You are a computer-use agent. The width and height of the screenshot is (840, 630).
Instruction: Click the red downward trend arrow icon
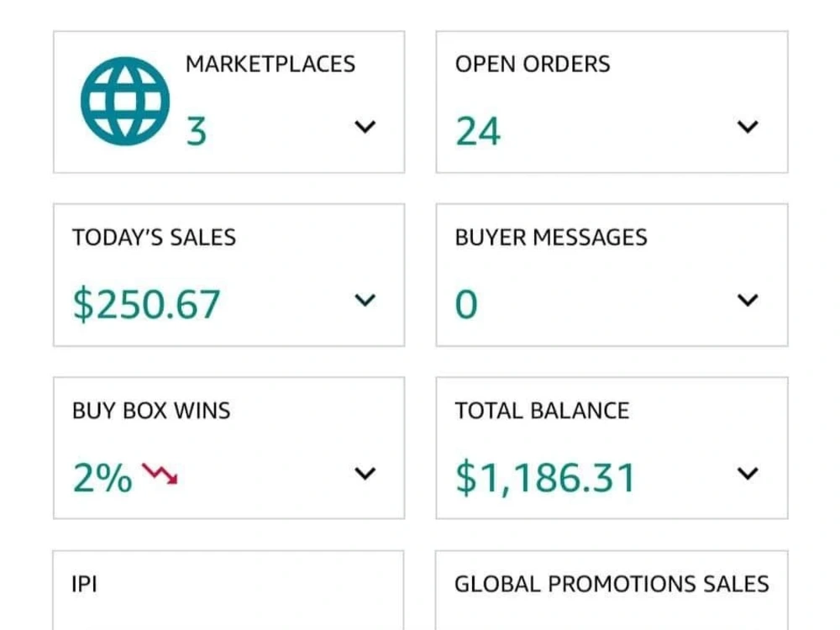160,474
